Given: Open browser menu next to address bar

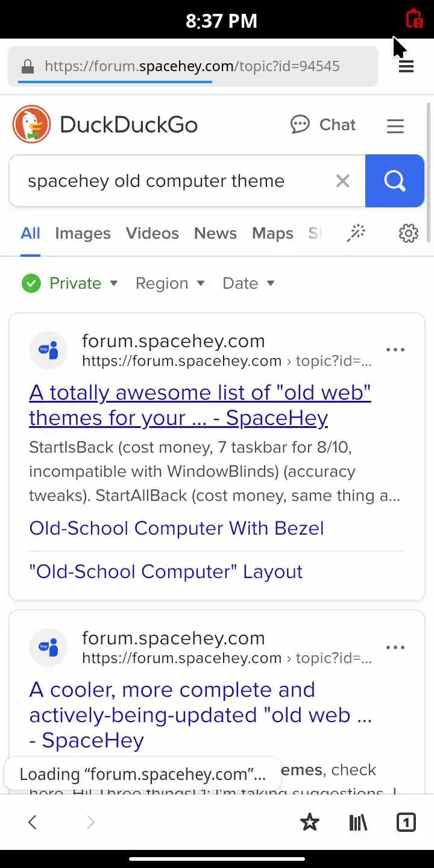Looking at the screenshot, I should point(406,66).
